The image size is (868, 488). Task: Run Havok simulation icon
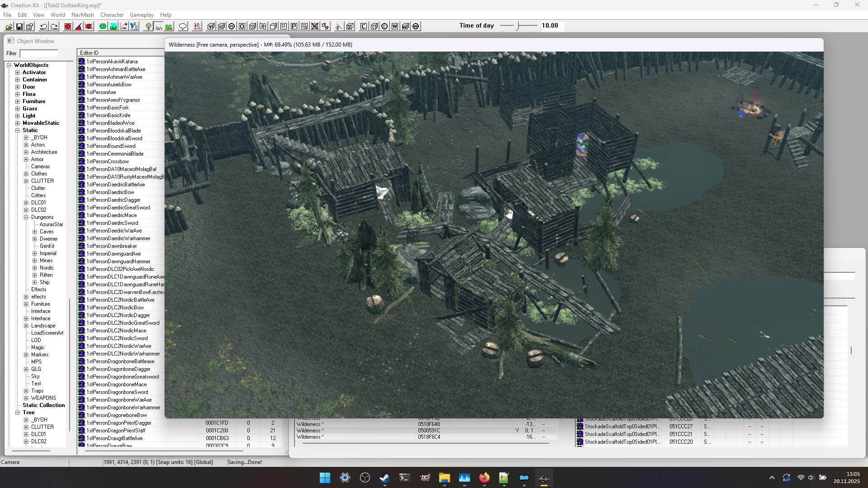123,27
